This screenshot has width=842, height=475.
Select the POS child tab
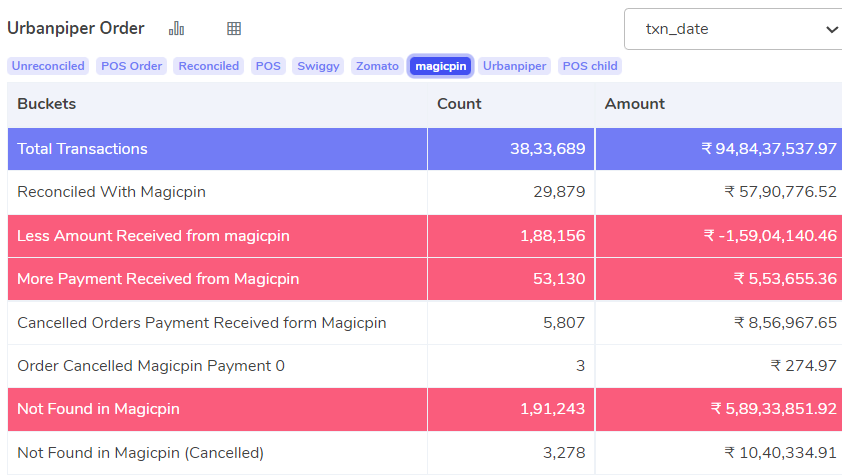(590, 66)
